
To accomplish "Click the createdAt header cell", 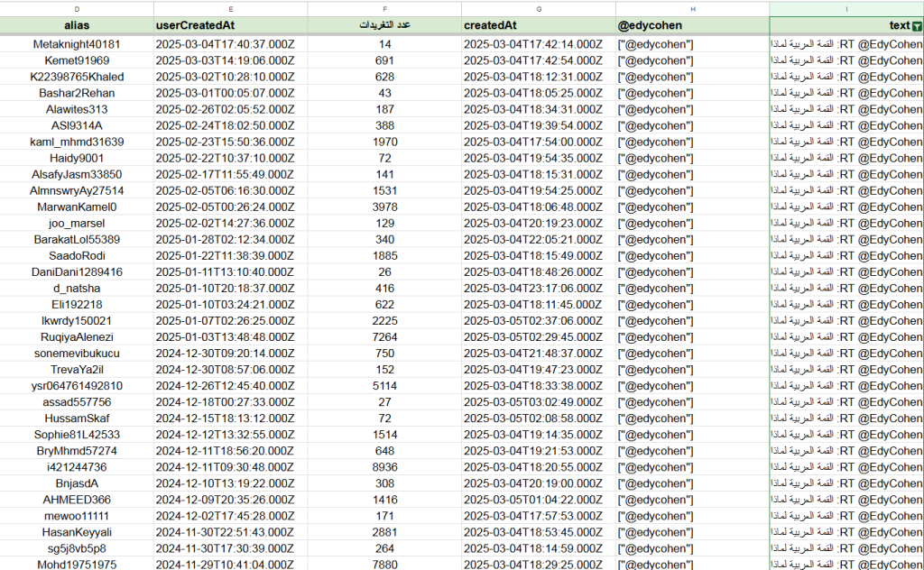I will [x=538, y=26].
